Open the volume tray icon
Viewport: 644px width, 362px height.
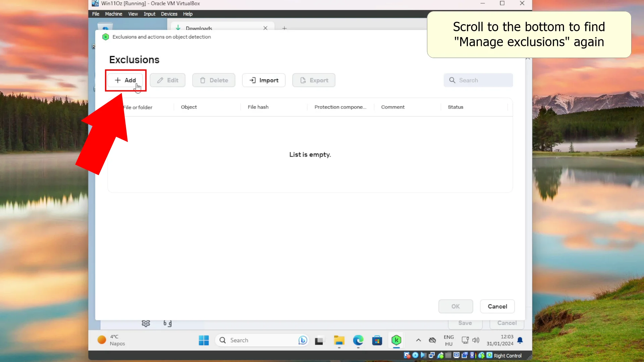(476, 340)
